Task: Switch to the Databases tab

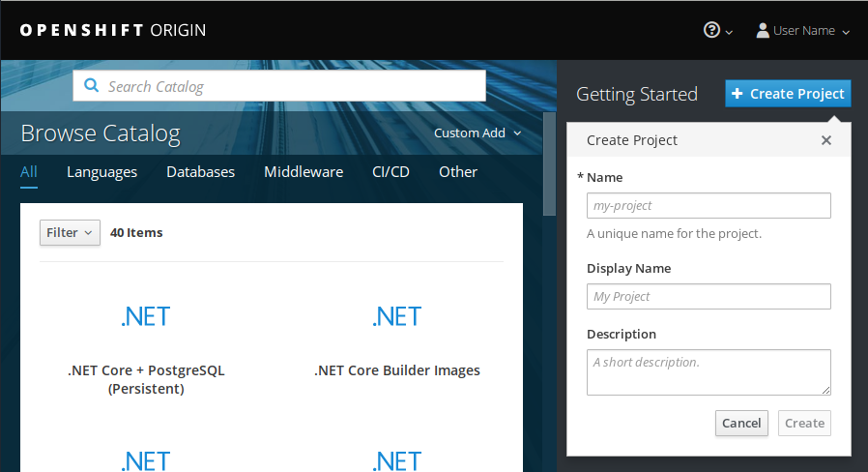Action: pyautogui.click(x=200, y=172)
